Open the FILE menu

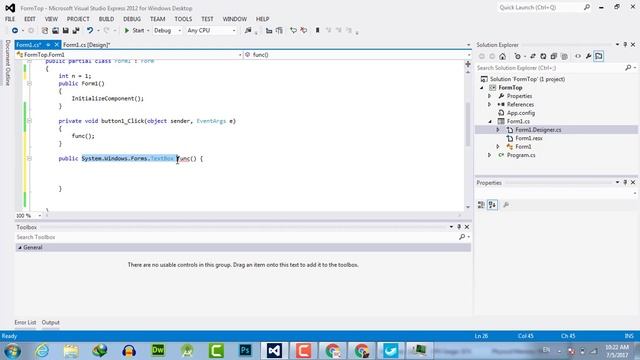click(x=10, y=19)
